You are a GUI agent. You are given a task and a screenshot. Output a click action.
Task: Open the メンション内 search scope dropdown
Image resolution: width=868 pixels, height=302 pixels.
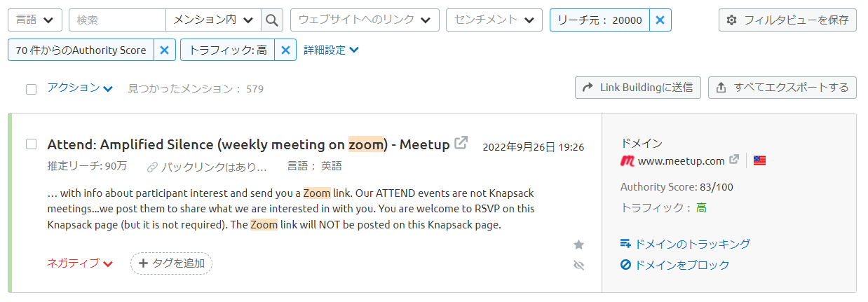(213, 20)
